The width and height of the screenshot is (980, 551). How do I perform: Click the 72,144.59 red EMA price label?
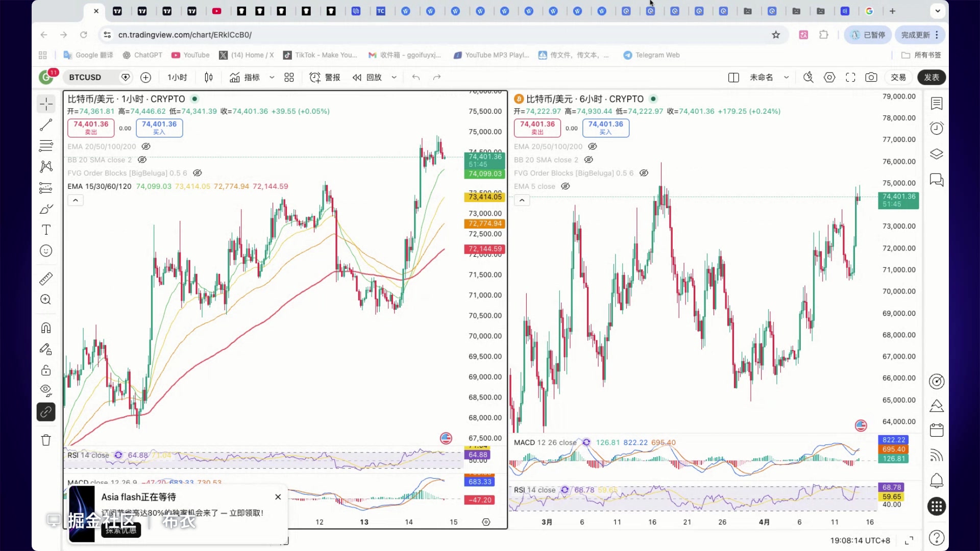485,249
